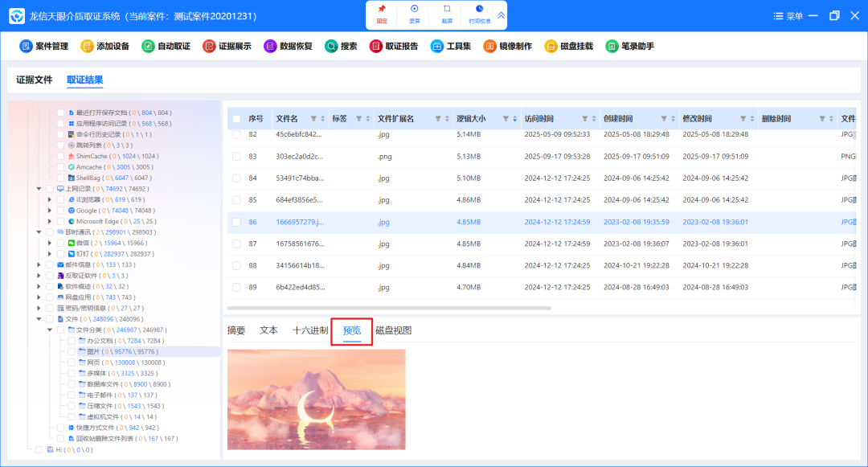Image resolution: width=868 pixels, height=467 pixels.
Task: Collapse the 上网记录 tree node
Action: [x=39, y=188]
